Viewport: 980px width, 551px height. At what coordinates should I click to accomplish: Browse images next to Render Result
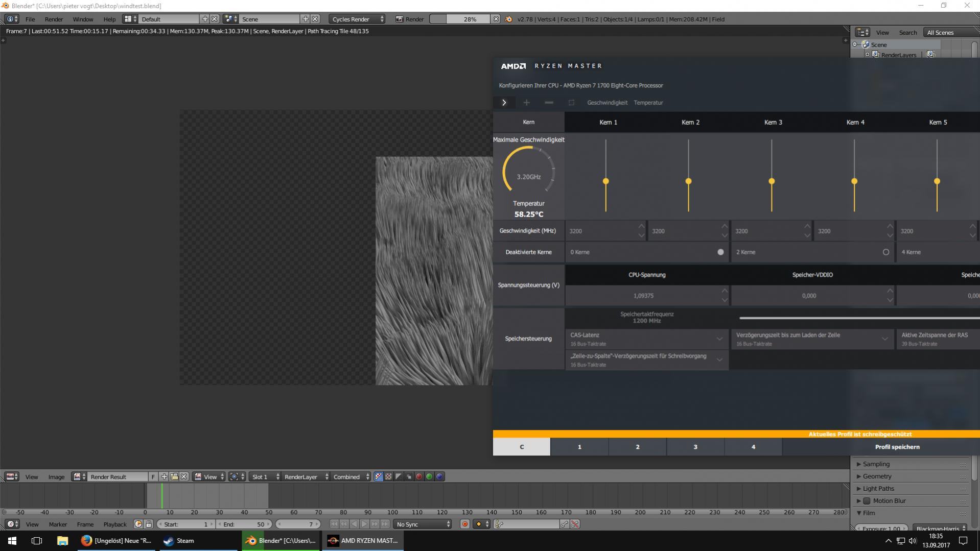pos(79,476)
